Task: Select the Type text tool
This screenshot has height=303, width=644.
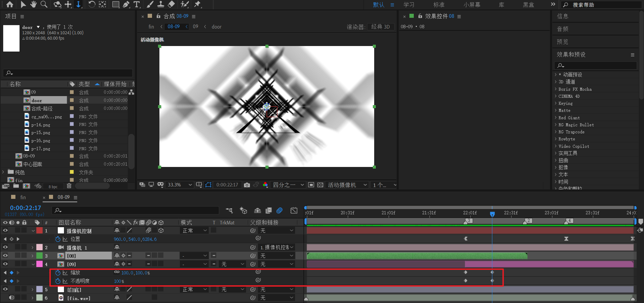Action: click(x=137, y=4)
